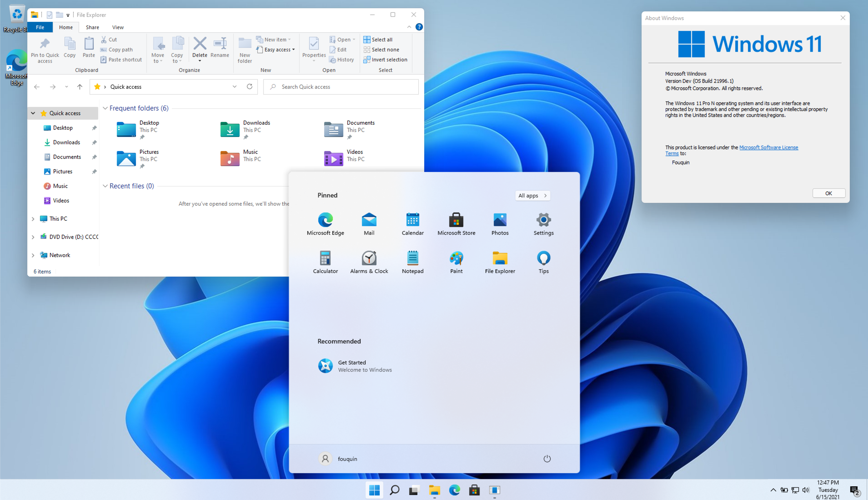This screenshot has height=500, width=868.
Task: Open Settings from pinned apps
Action: pyautogui.click(x=543, y=224)
